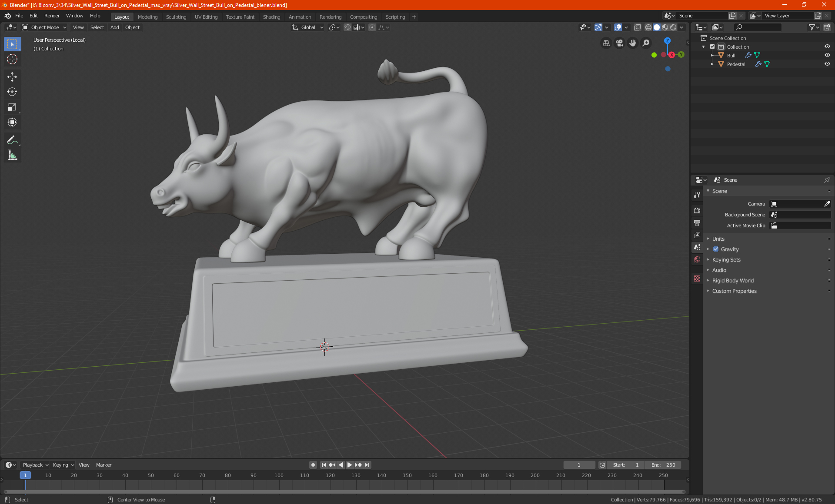Viewport: 835px width, 504px height.
Task: Switch to UV Editing workspace
Action: coord(206,17)
